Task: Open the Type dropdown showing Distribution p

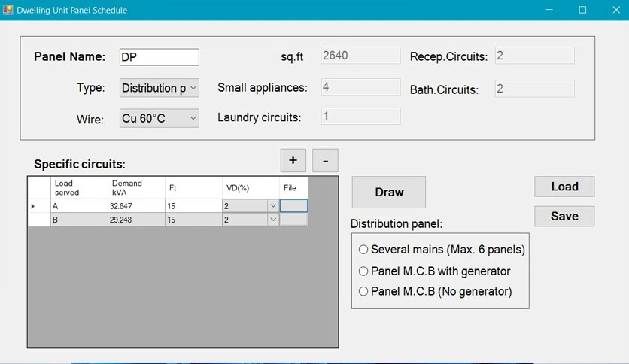Action: tap(160, 88)
